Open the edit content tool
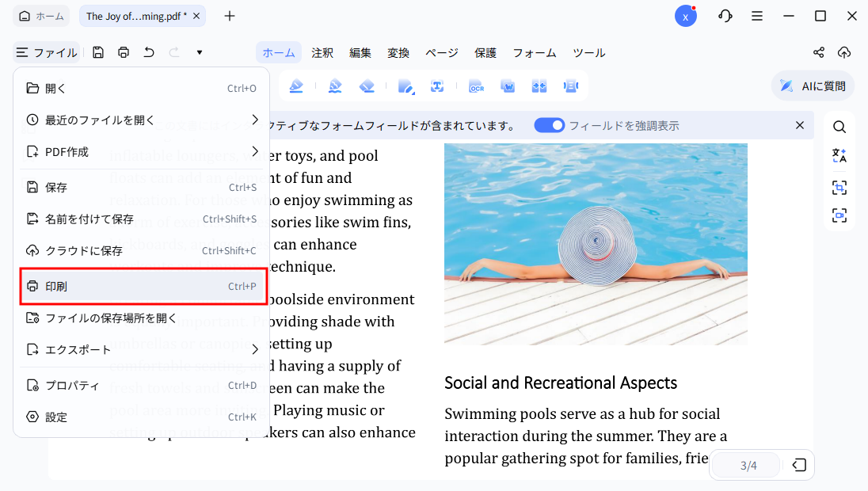This screenshot has height=491, width=868. tap(405, 86)
